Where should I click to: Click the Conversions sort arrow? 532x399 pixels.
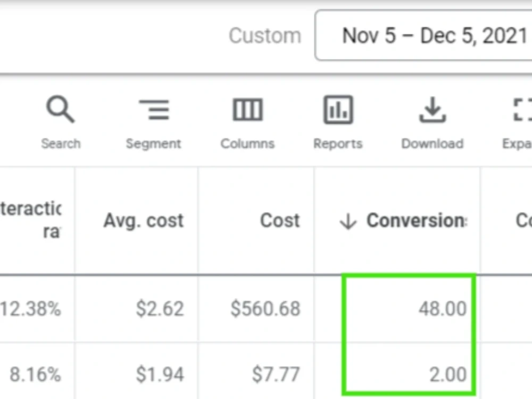(348, 221)
